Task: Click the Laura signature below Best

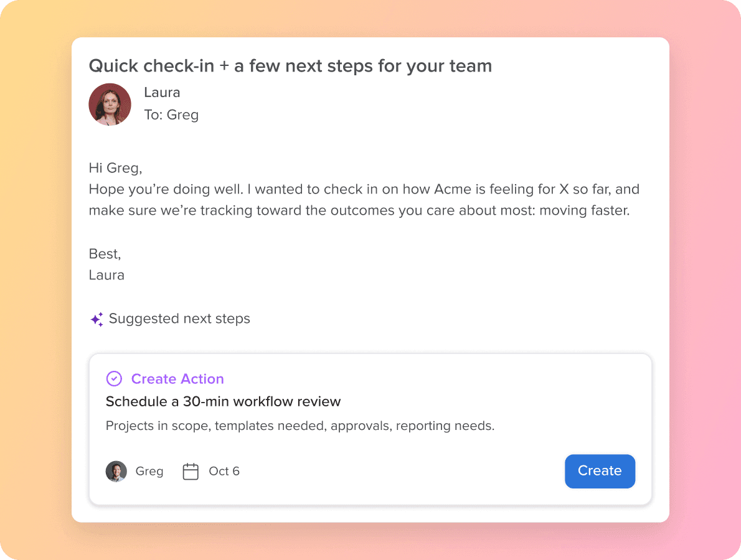Action: point(107,275)
